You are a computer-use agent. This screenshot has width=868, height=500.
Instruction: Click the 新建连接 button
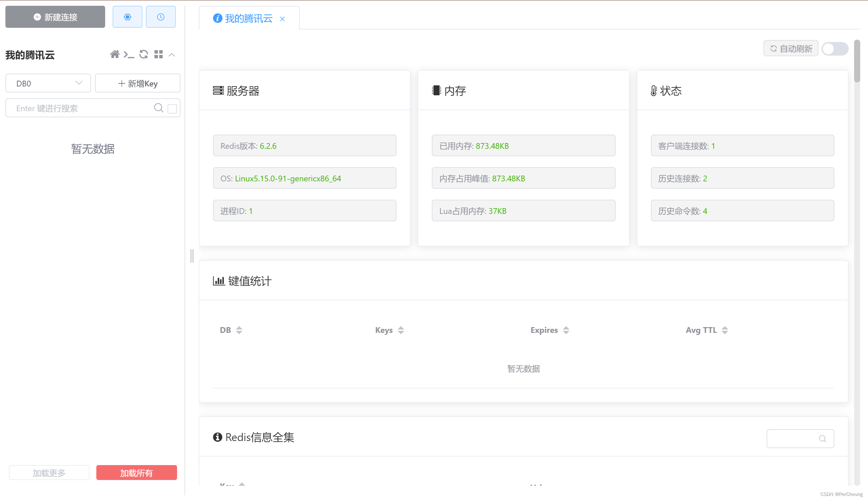click(x=55, y=17)
